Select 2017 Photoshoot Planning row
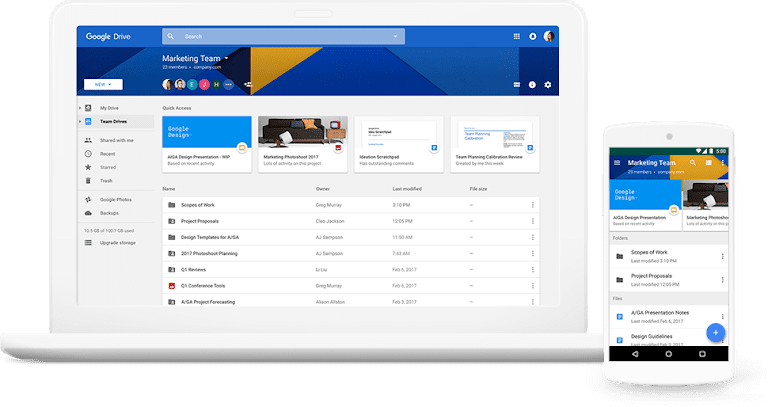This screenshot has height=407, width=768. point(351,254)
